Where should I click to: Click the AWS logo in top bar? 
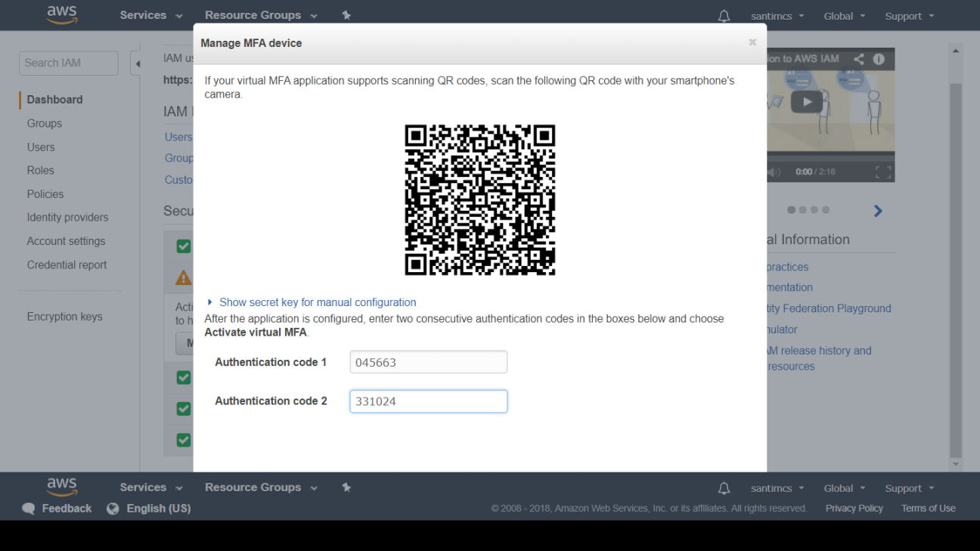pos(62,15)
